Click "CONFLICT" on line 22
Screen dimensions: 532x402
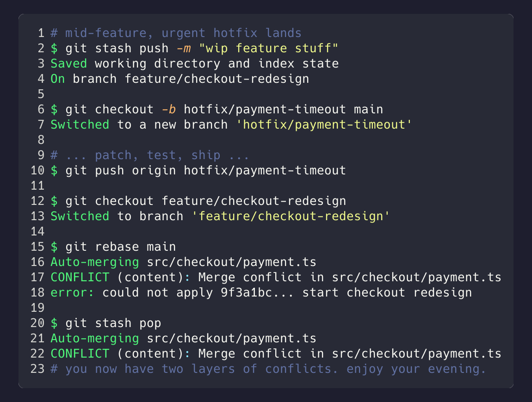coord(80,354)
